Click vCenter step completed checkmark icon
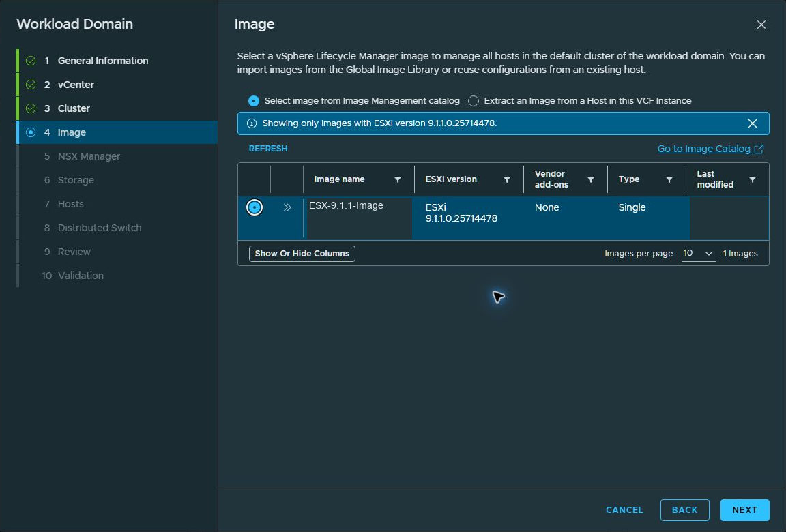This screenshot has height=532, width=786. pos(31,85)
